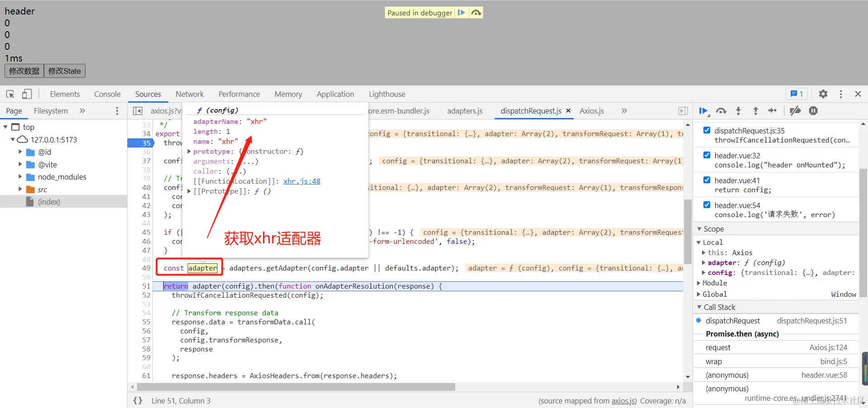Expand the [[Prototype]] entry in popup

189,191
